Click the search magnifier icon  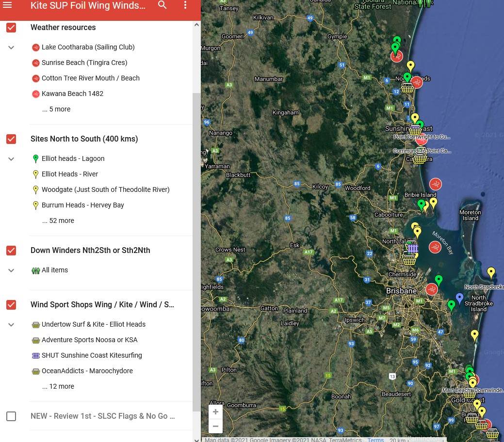pyautogui.click(x=163, y=5)
